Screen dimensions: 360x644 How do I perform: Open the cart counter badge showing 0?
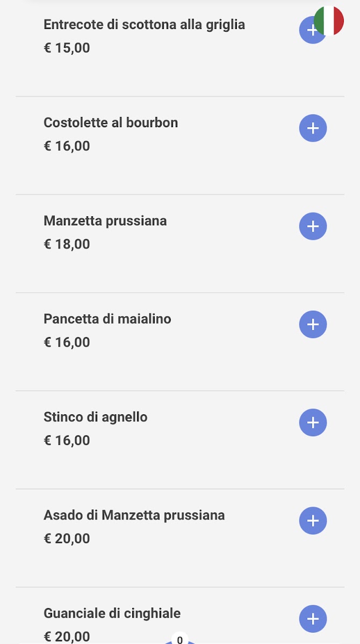(180, 640)
